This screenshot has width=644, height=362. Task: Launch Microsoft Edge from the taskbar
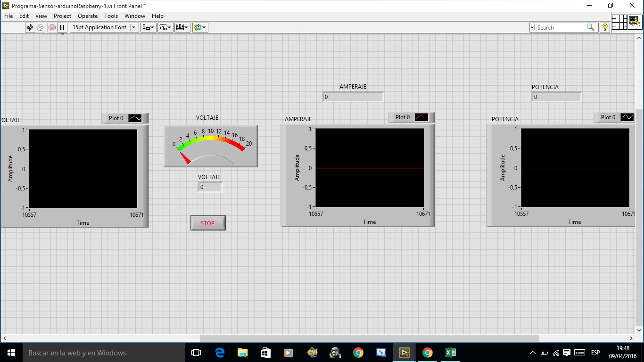(x=219, y=353)
